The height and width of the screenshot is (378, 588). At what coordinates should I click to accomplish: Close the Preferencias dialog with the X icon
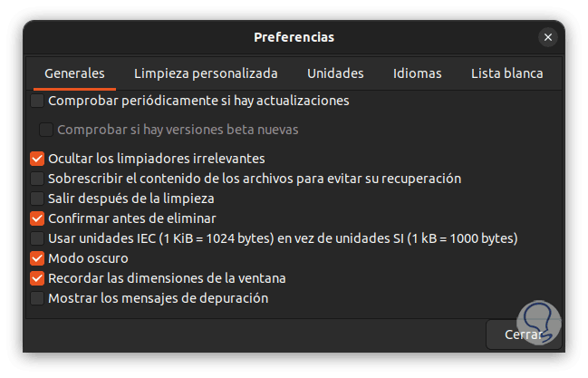pyautogui.click(x=547, y=37)
